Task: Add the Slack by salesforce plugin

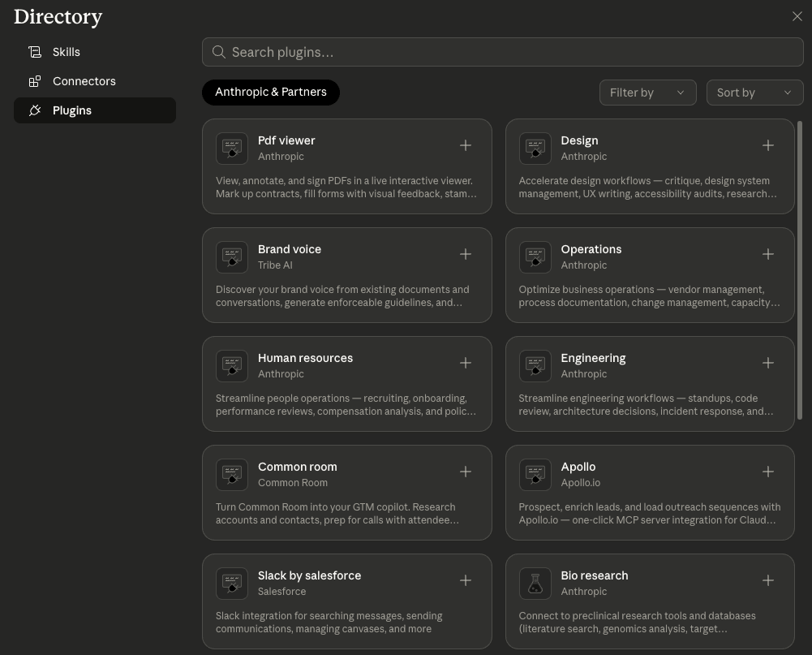Action: click(465, 581)
